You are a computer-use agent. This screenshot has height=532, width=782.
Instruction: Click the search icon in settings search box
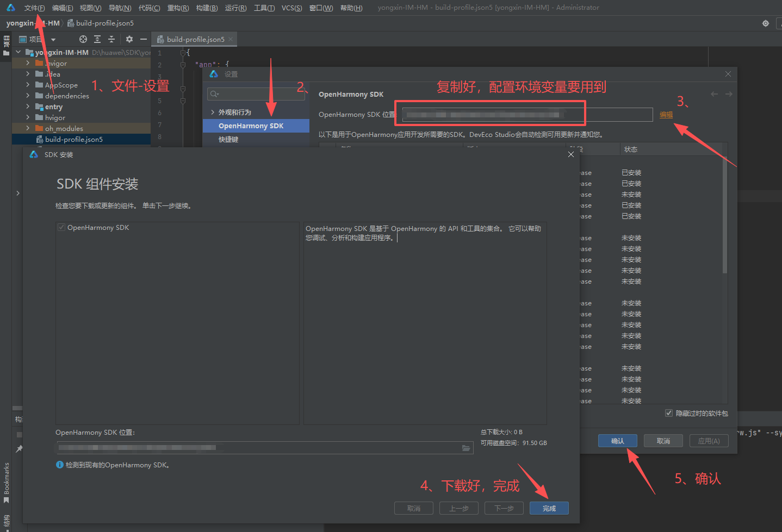(x=214, y=93)
